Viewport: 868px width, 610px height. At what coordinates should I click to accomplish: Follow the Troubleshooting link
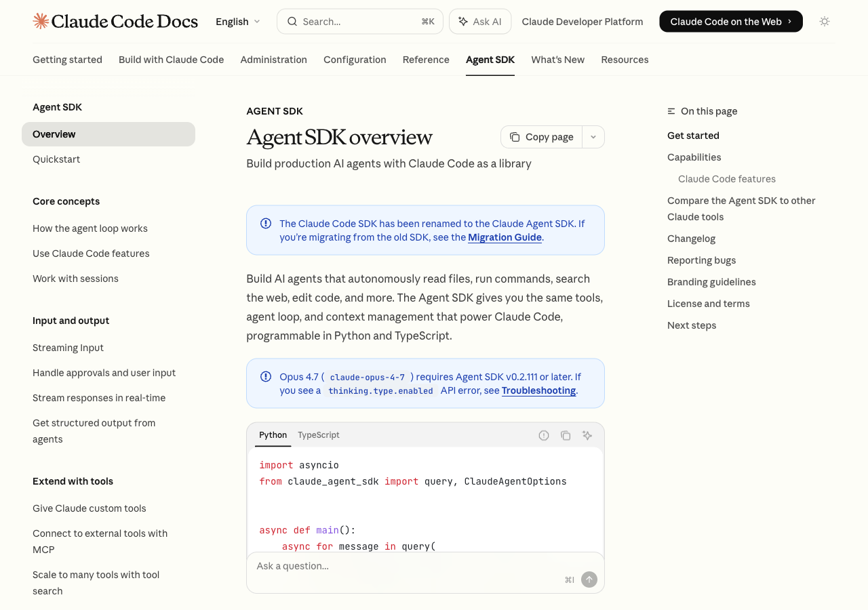coord(538,390)
